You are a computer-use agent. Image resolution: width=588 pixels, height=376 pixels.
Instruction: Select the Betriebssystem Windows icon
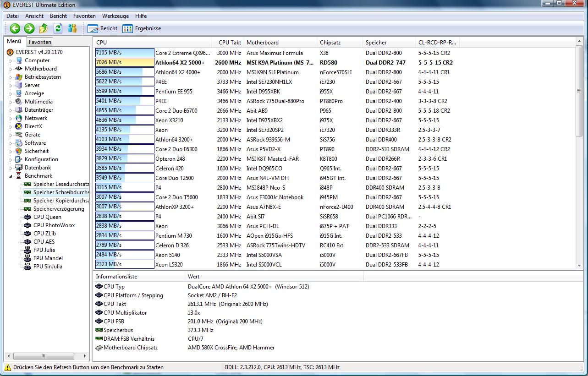point(19,77)
